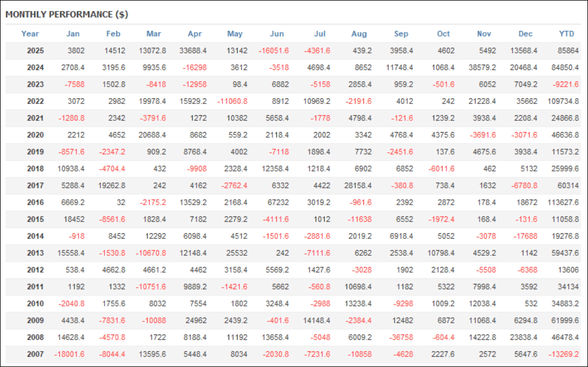Sort by the Jan column header

point(72,34)
